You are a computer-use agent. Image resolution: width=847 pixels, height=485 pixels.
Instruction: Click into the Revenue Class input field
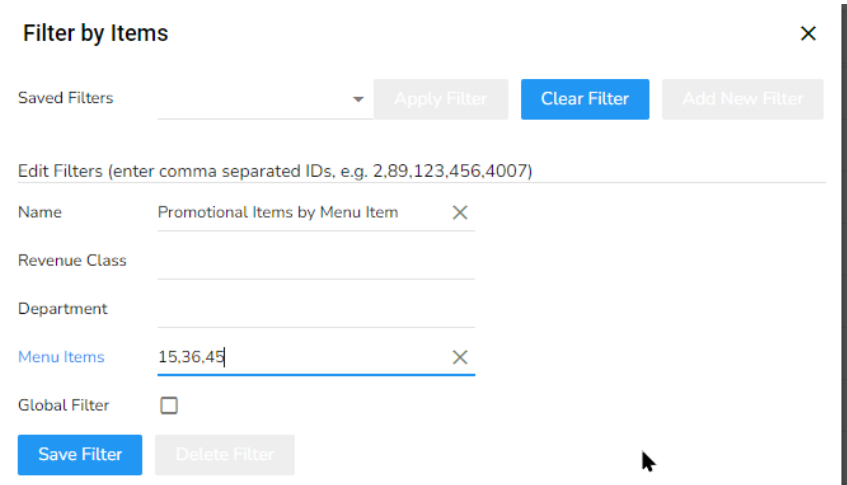tap(315, 261)
